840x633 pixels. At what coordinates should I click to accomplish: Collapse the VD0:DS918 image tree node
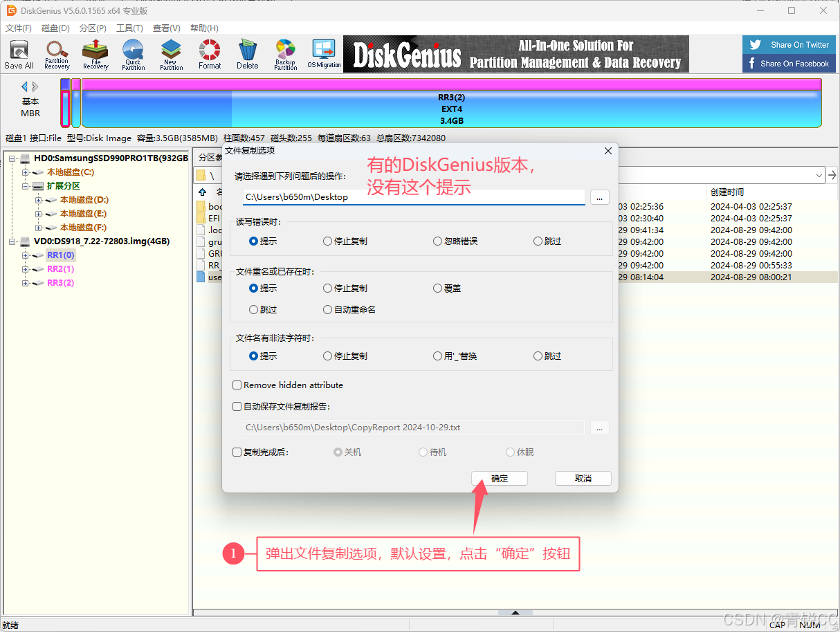coord(12,241)
